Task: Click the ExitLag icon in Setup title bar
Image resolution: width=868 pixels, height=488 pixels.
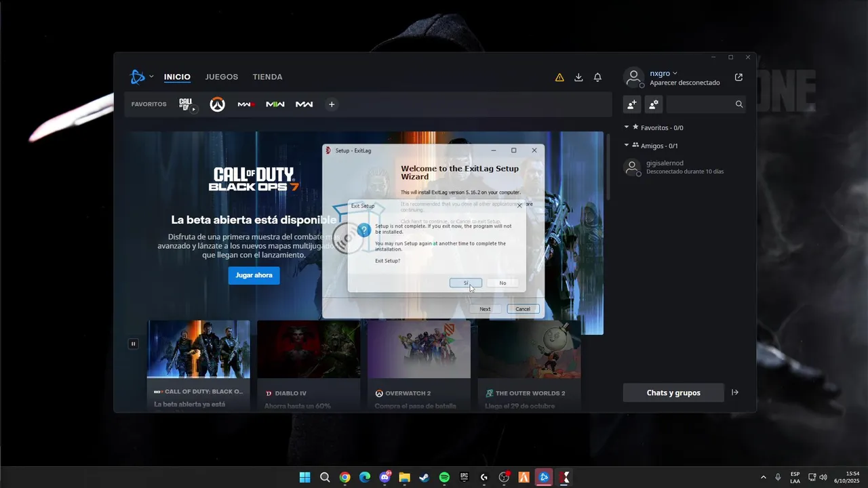Action: [x=328, y=150]
